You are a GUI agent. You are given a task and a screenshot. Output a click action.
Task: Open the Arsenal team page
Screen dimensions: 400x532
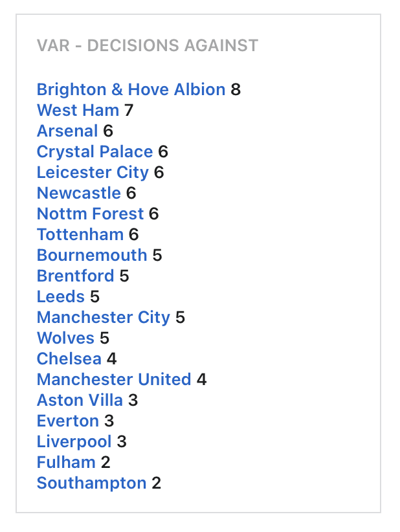pos(67,131)
